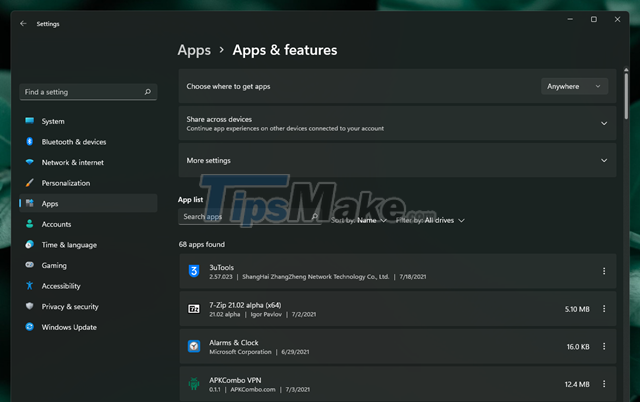Click the vertical scrollbar thumb
The height and width of the screenshot is (402, 640).
(626, 94)
